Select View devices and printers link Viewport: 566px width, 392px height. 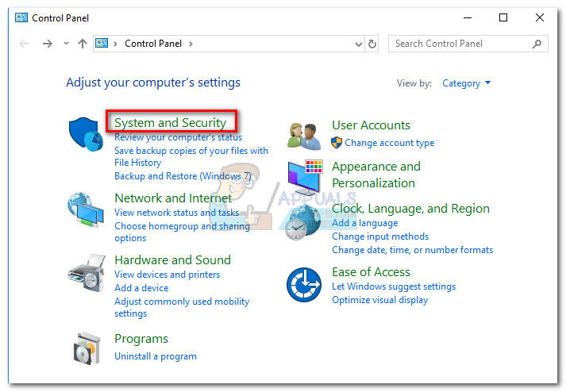(167, 275)
